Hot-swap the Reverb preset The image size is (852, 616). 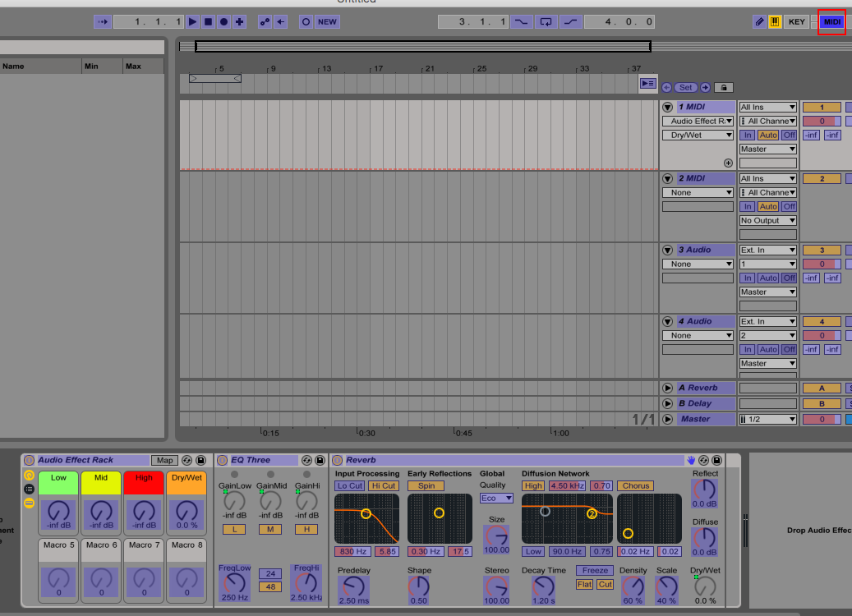(703, 461)
